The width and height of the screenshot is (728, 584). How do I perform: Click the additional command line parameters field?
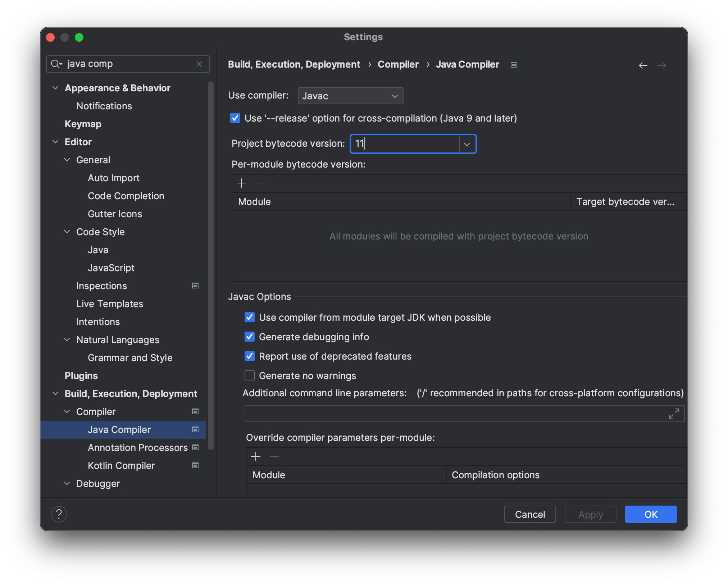click(x=453, y=414)
